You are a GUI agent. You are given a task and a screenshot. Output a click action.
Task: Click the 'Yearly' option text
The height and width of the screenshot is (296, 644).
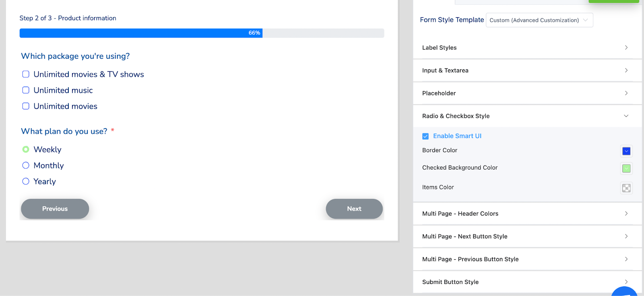[45, 182]
